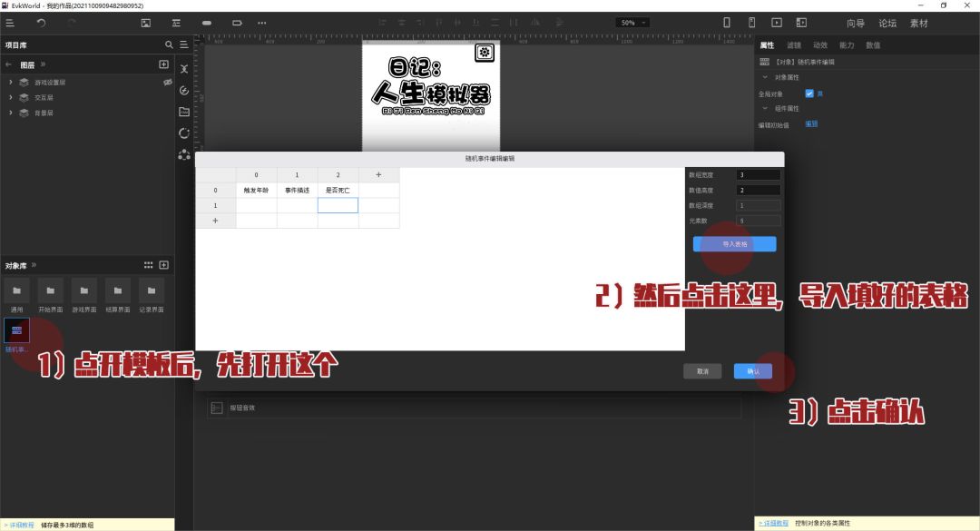Click the 数组宽度 input field
Viewport: 980px width, 531px height.
click(758, 175)
